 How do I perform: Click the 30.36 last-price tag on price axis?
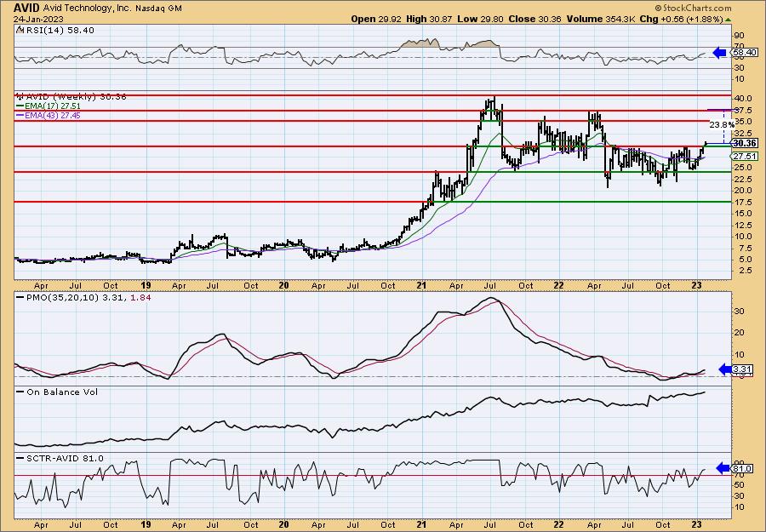tap(745, 143)
